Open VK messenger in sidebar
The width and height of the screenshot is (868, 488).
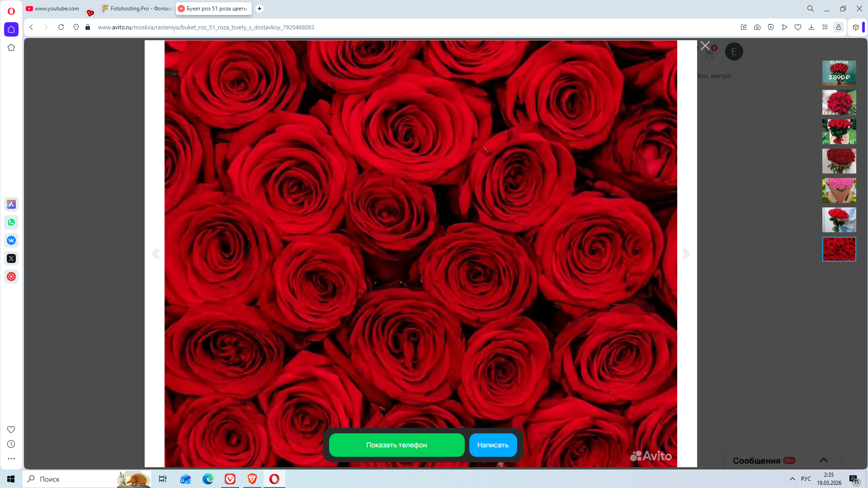click(11, 240)
